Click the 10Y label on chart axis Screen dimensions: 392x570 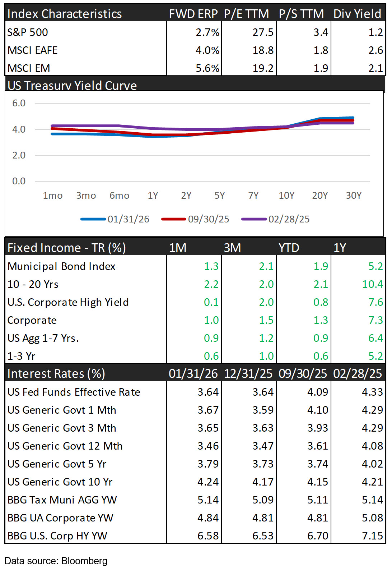click(286, 196)
